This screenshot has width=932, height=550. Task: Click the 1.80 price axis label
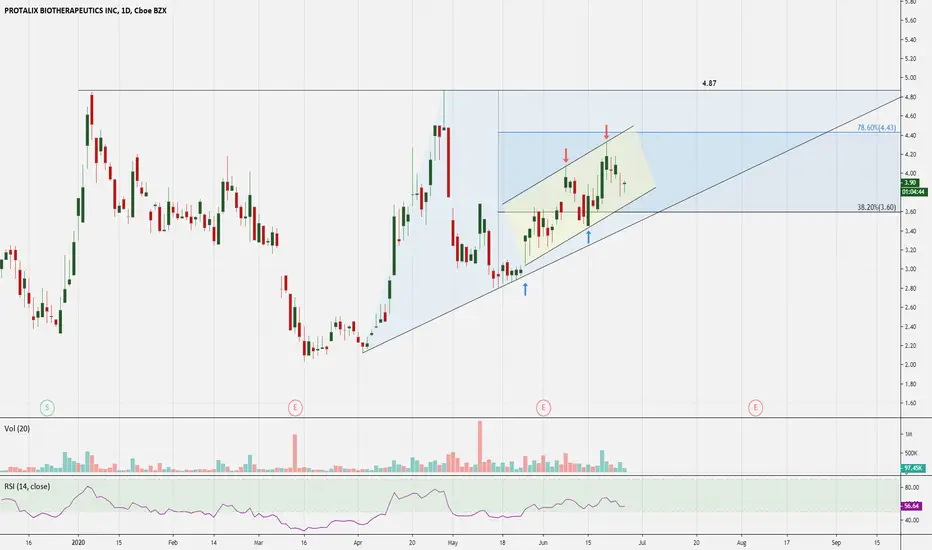(x=909, y=384)
